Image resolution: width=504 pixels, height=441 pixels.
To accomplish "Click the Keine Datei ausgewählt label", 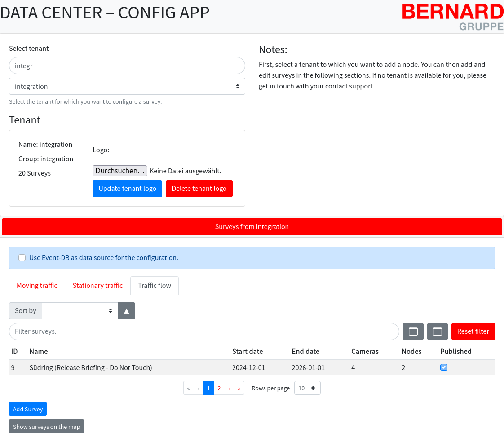I will [186, 171].
